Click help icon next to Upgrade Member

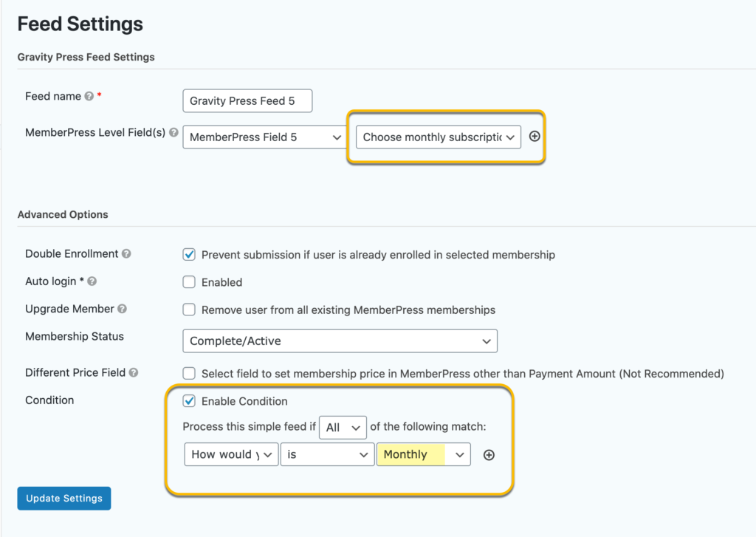(x=122, y=309)
